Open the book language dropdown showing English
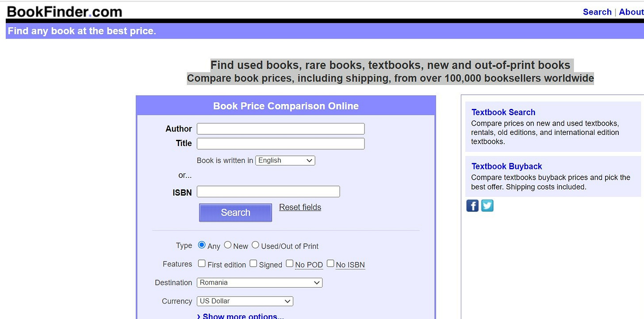Screen dimensions: 644x319 click(285, 160)
